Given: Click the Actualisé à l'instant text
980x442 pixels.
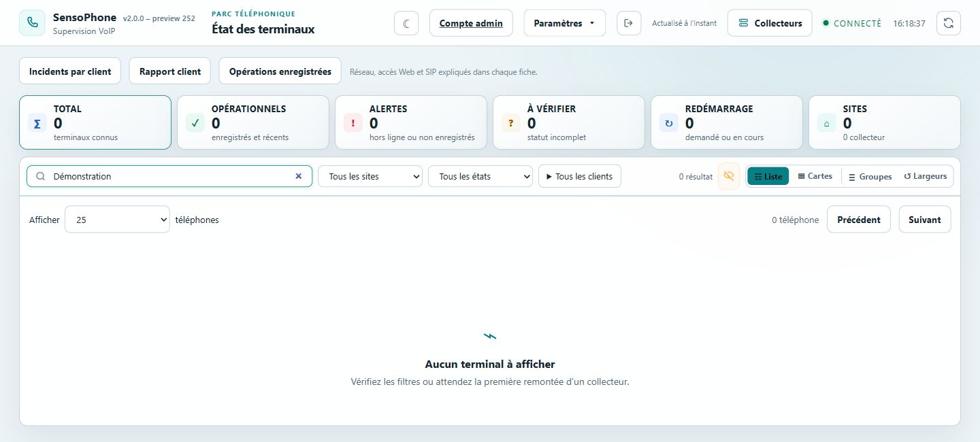Looking at the screenshot, I should click(685, 23).
